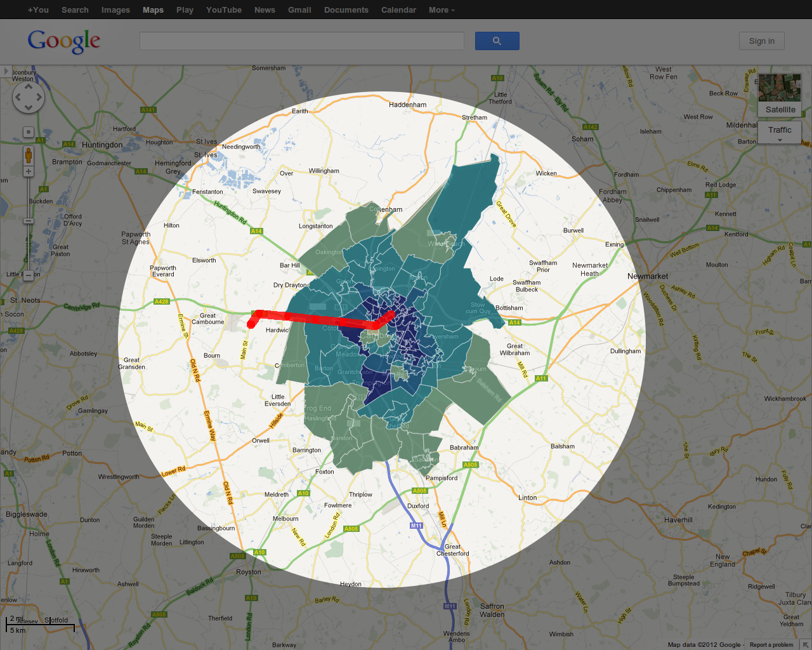Click the Haddenham town label

pos(408,105)
